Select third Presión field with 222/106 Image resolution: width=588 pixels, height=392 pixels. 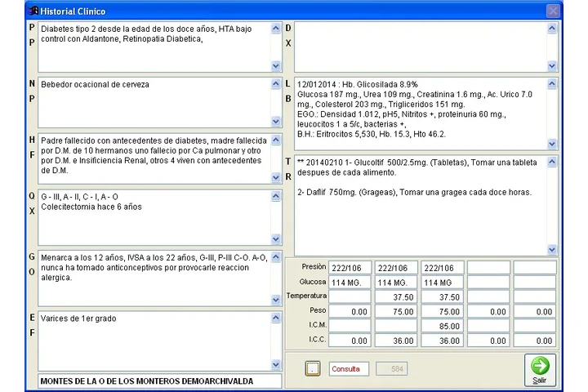[x=442, y=268]
